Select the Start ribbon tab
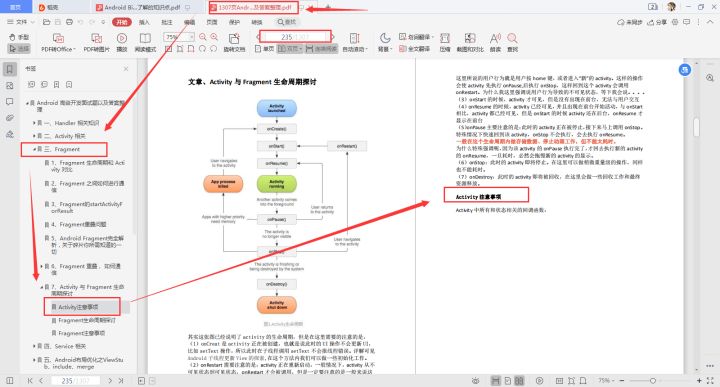Viewport: 720px width, 387px height. click(x=122, y=22)
